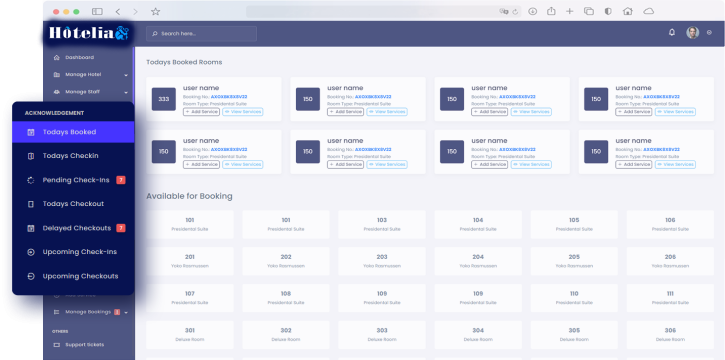Click the browser home icon
The width and height of the screenshot is (725, 360).
click(627, 11)
